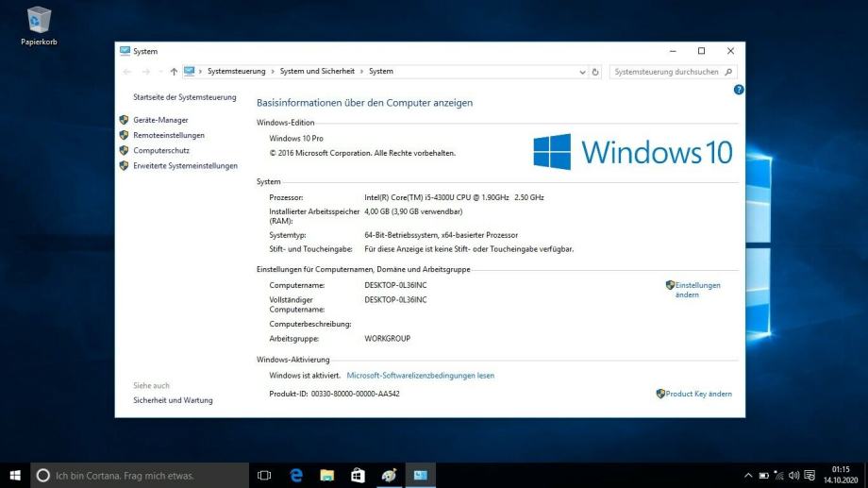Click the search magnifier icon
The height and width of the screenshot is (488, 868).
pyautogui.click(x=728, y=72)
